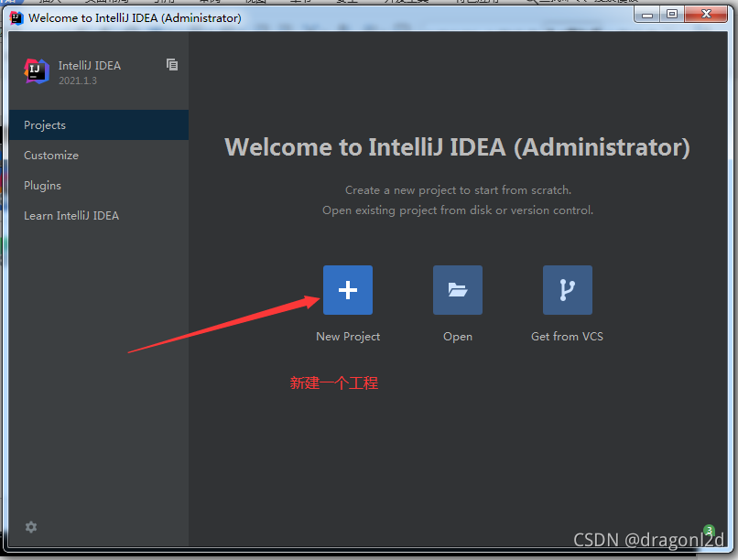
Task: Minimize the Welcome to IntelliJ IDEA window
Action: pyautogui.click(x=647, y=15)
